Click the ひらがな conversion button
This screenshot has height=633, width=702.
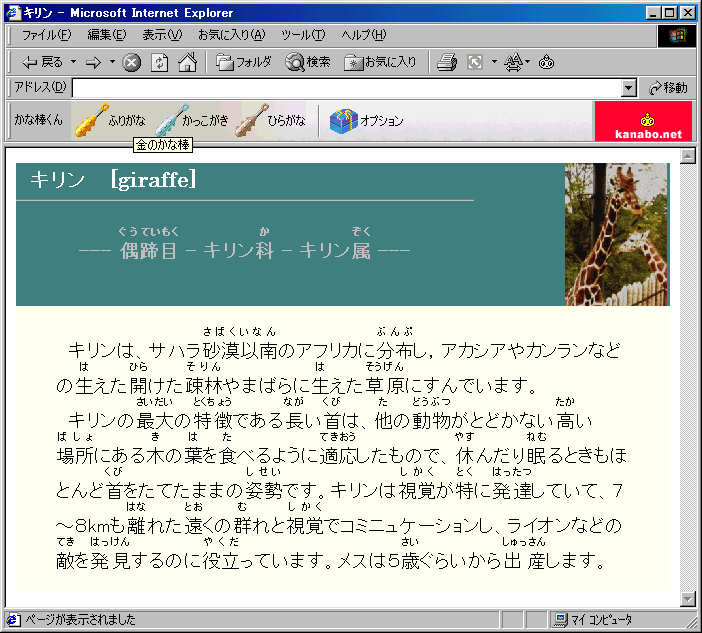coord(270,120)
